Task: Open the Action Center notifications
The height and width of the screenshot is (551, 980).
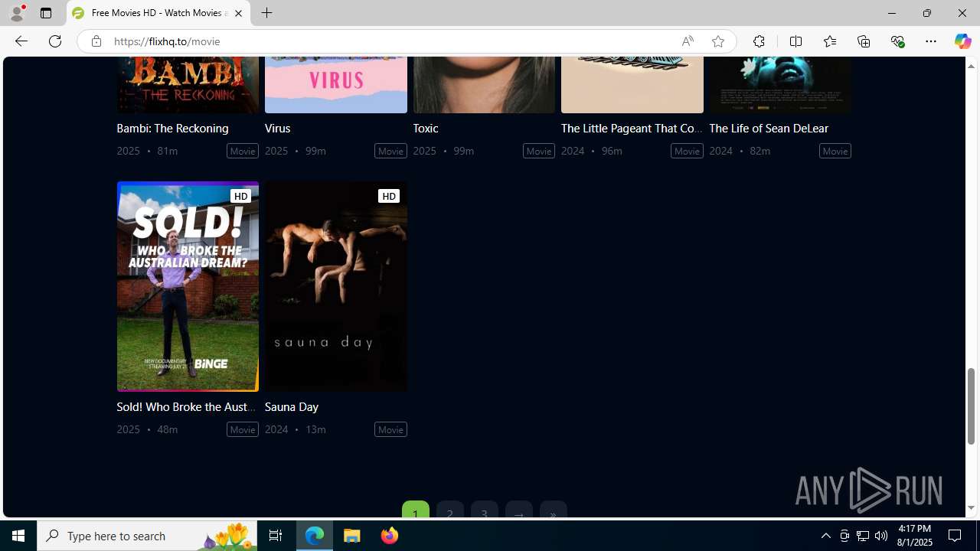Action: pyautogui.click(x=955, y=536)
